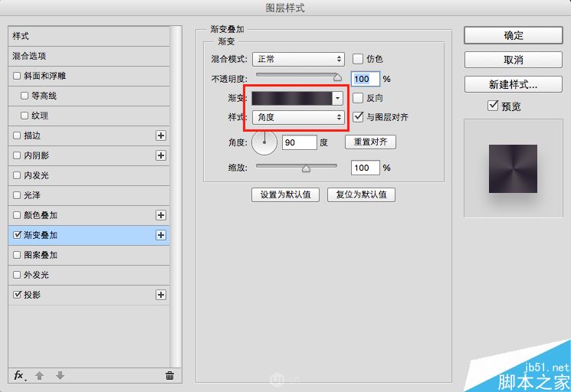Select 混合选项 in the left list
Viewport: 571px width, 392px height.
click(89, 56)
